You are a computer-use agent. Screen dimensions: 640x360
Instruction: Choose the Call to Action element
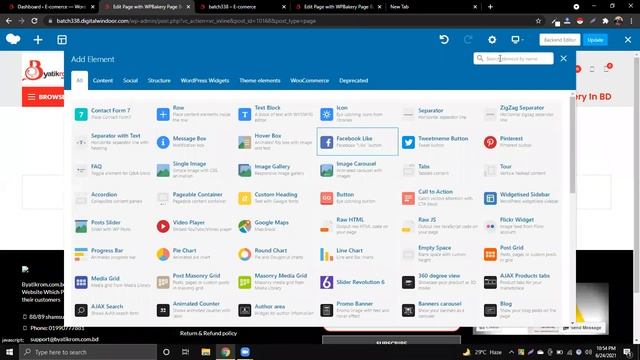pos(439,198)
